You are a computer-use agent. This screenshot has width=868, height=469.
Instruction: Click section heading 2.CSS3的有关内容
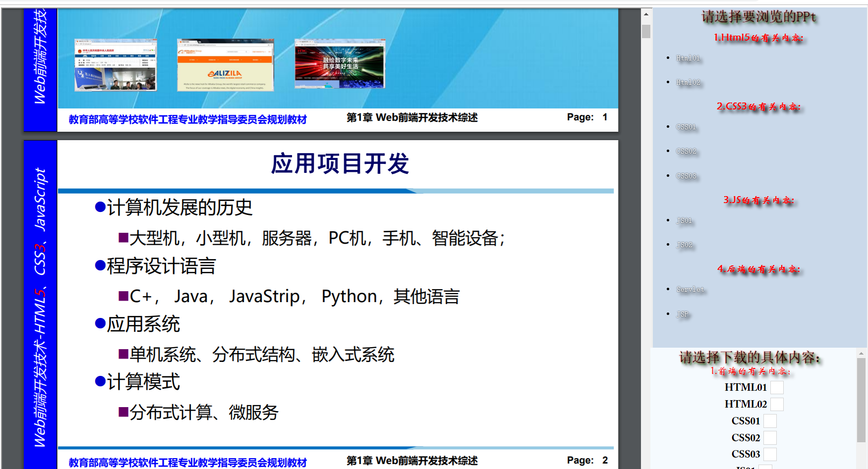point(758,106)
